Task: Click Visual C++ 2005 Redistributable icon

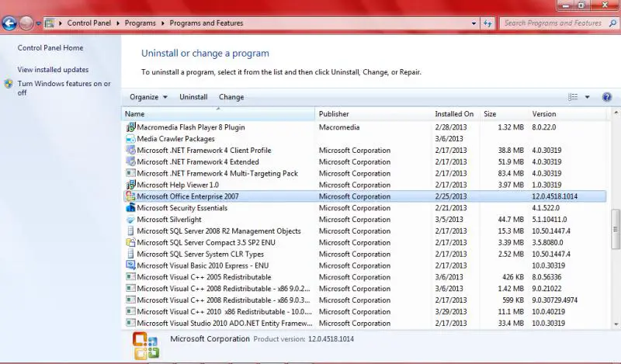Action: point(130,277)
